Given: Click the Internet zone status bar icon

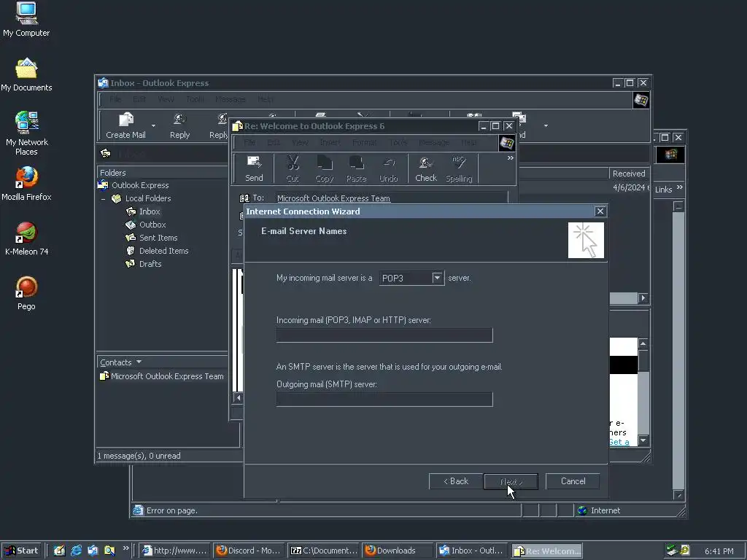Looking at the screenshot, I should tap(582, 510).
